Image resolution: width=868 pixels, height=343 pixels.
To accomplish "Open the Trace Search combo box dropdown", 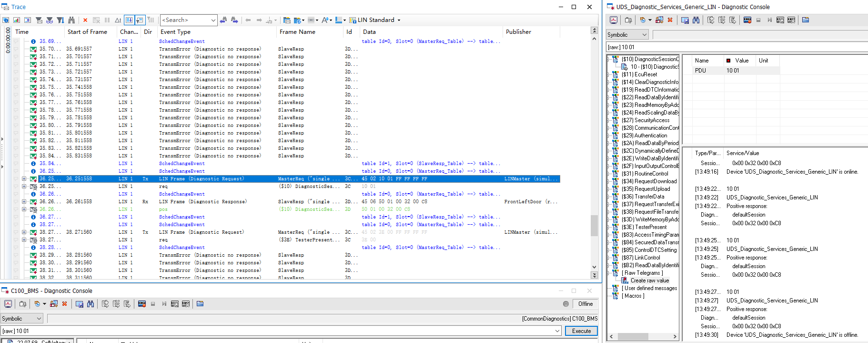I will click(x=213, y=20).
